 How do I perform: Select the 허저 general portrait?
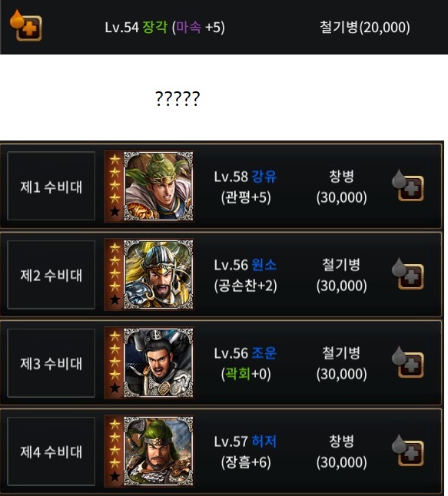click(158, 451)
